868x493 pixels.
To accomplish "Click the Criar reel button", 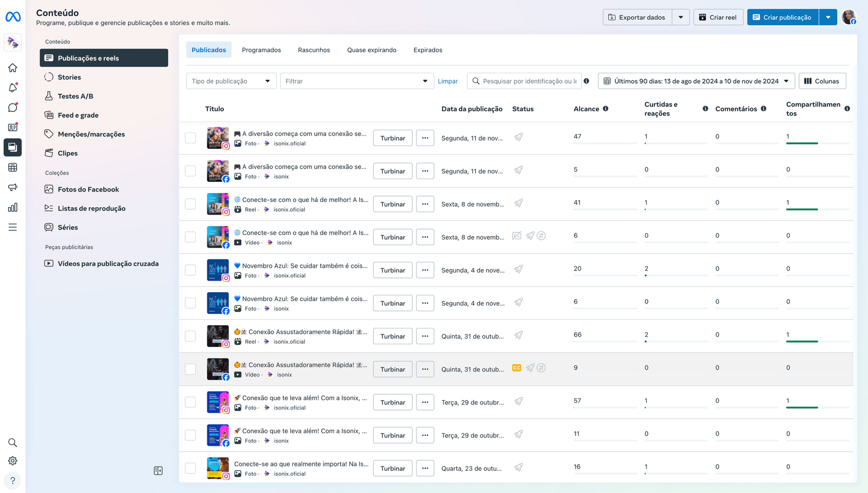I will (x=718, y=17).
